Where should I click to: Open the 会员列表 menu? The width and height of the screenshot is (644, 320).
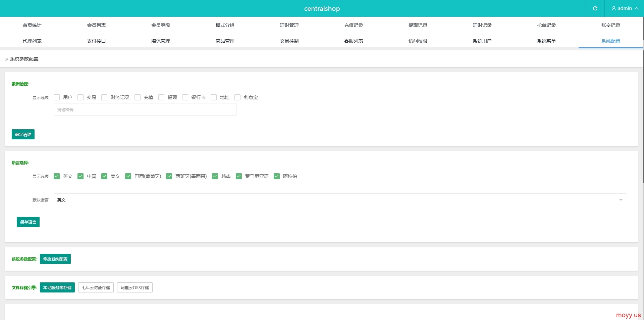pos(96,25)
